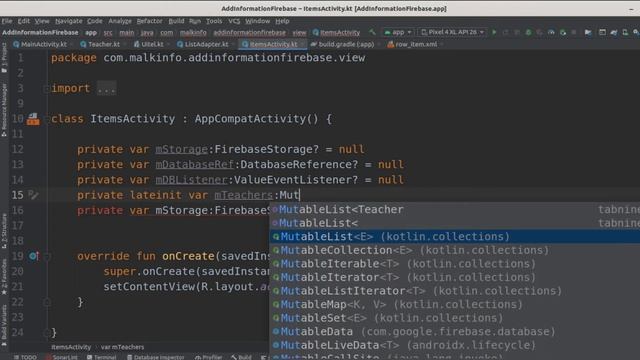Click the Attach Debugger to Android Process icon
Image resolution: width=640 pixels, height=360 pixels.
click(x=563, y=32)
